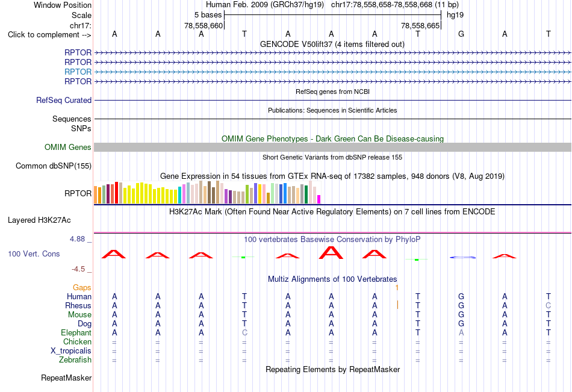This screenshot has height=392, width=572.
Task: Open the RefSeq Curated track label
Action: [x=63, y=101]
